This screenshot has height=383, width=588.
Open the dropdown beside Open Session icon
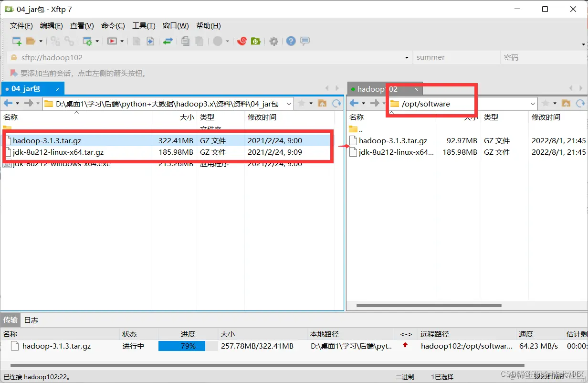[41, 42]
